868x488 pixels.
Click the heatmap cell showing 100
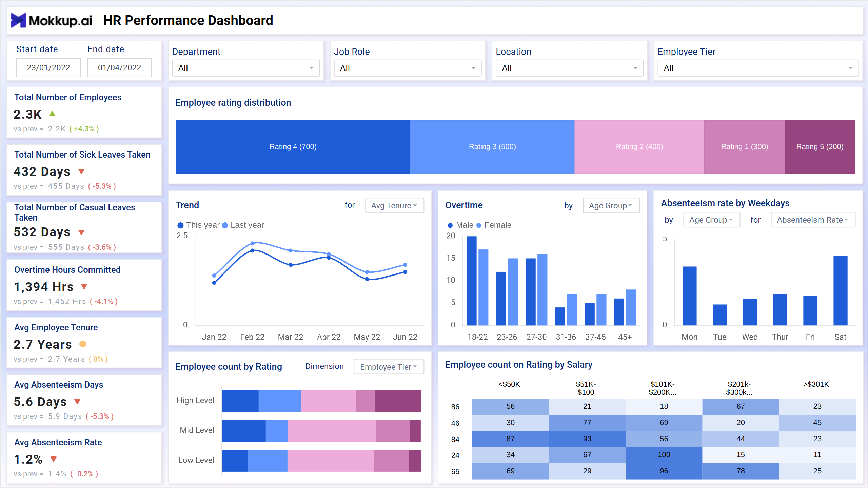[x=664, y=455]
